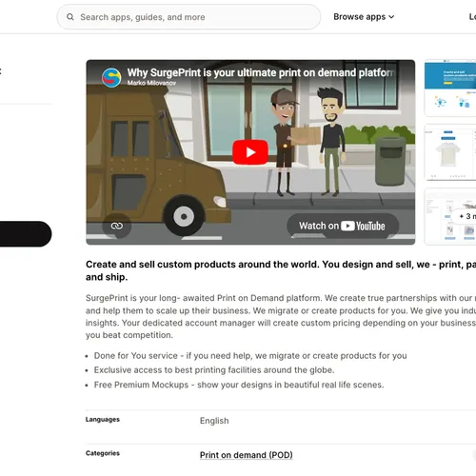
Task: Click the black install button at left
Action: pyautogui.click(x=26, y=234)
